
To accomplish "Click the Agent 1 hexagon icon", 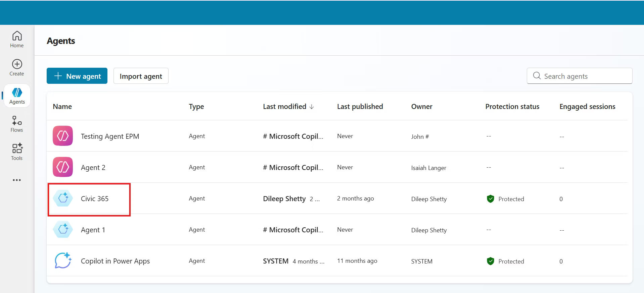I will pyautogui.click(x=63, y=229).
